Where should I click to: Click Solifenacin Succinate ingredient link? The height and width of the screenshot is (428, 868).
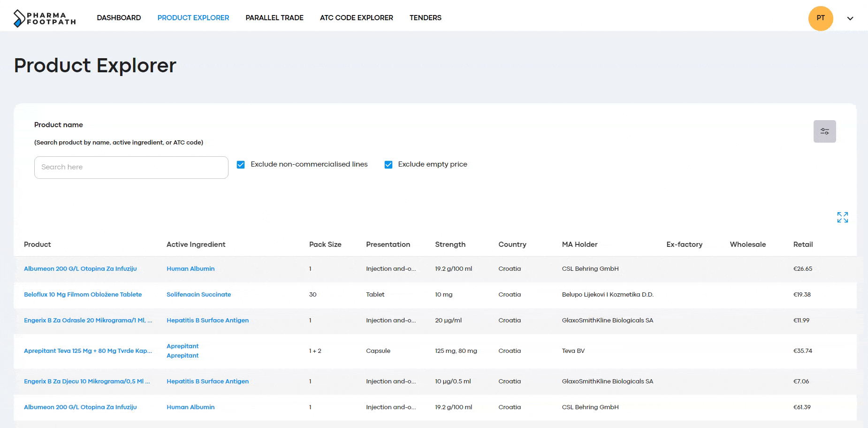(x=199, y=295)
